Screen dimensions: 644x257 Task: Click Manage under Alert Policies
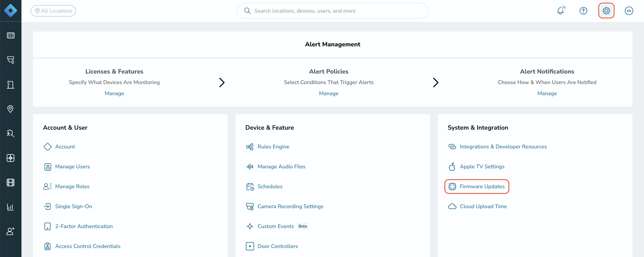coord(329,93)
